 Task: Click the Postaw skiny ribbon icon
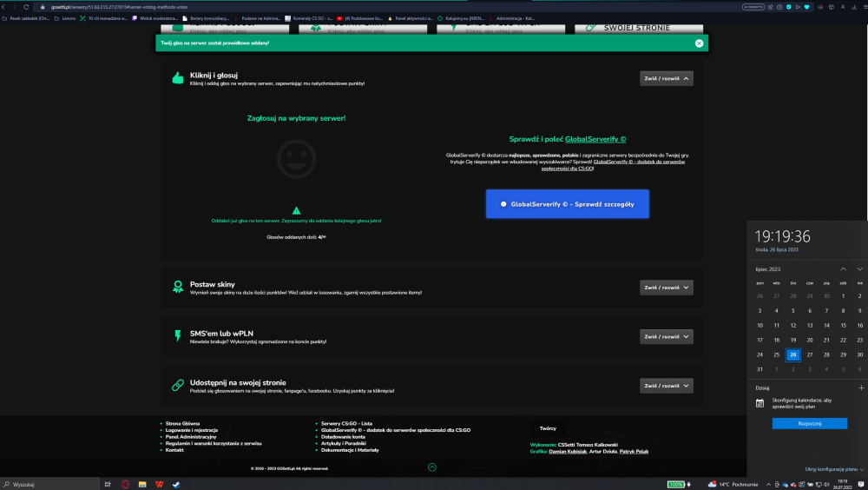coord(178,287)
